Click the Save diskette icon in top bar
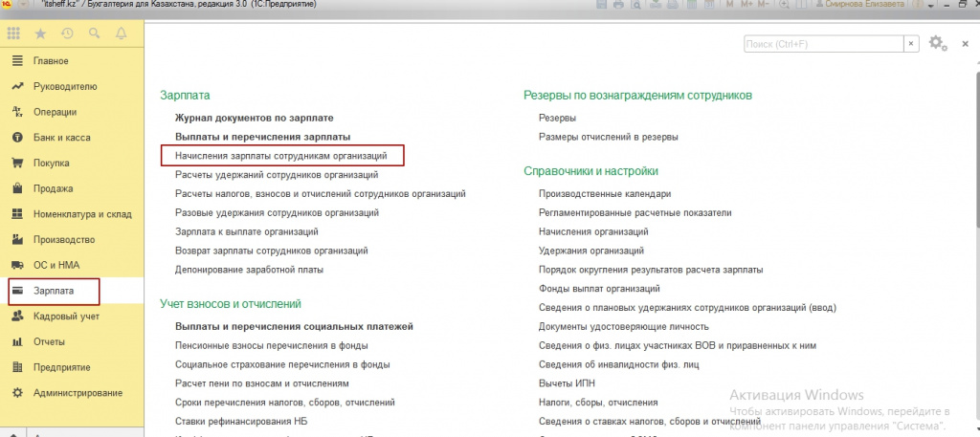Viewport: 980px width, 437px height. tap(601, 4)
